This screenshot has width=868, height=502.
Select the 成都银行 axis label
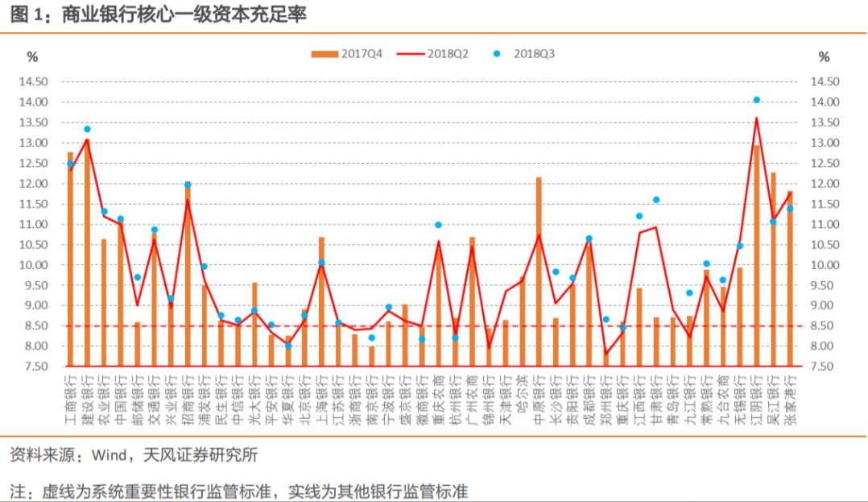point(589,400)
